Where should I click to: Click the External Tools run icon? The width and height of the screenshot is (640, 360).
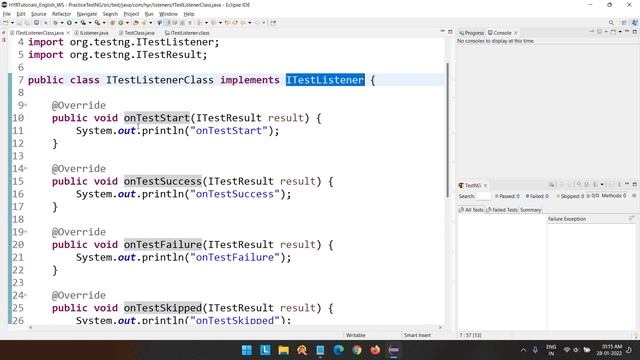pyautogui.click(x=98, y=23)
